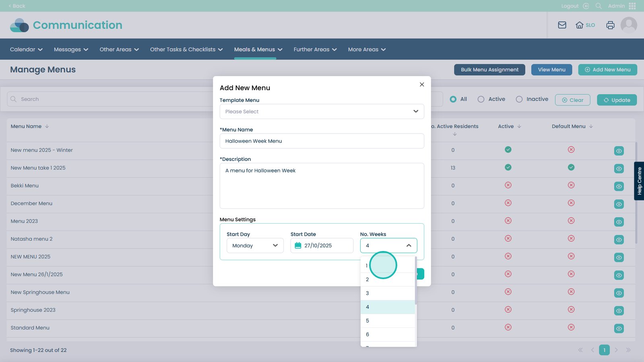Click the search magnifier icon in top bar

pyautogui.click(x=599, y=6)
